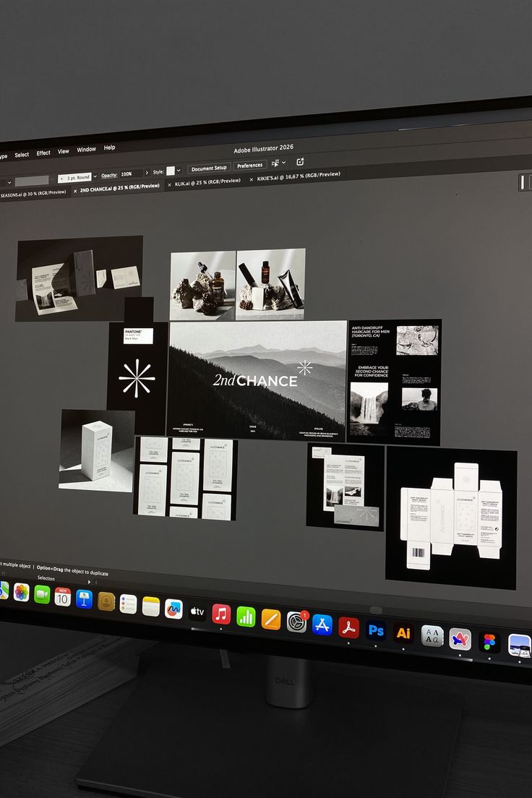Close the KIKIE'S.ai tab
The width and height of the screenshot is (532, 798).
tap(252, 180)
